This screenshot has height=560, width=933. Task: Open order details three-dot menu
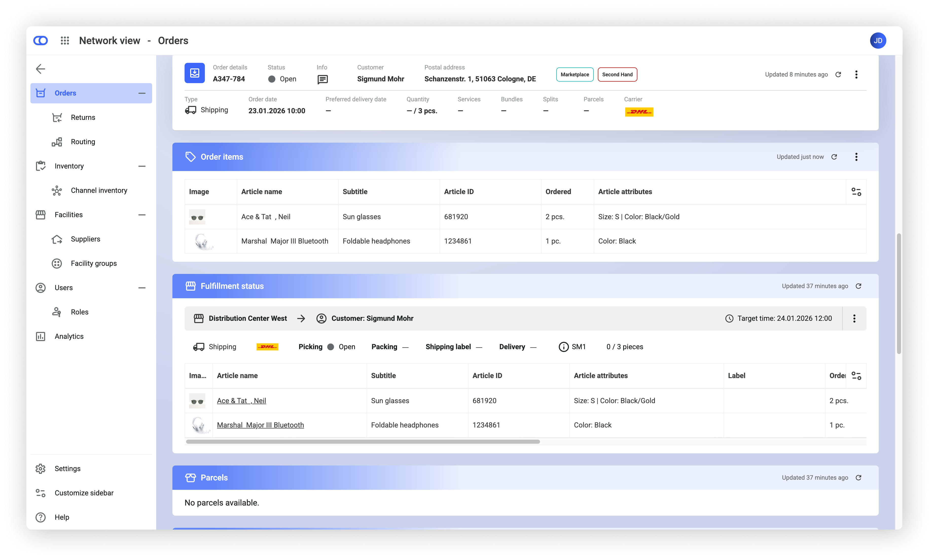[x=856, y=74]
